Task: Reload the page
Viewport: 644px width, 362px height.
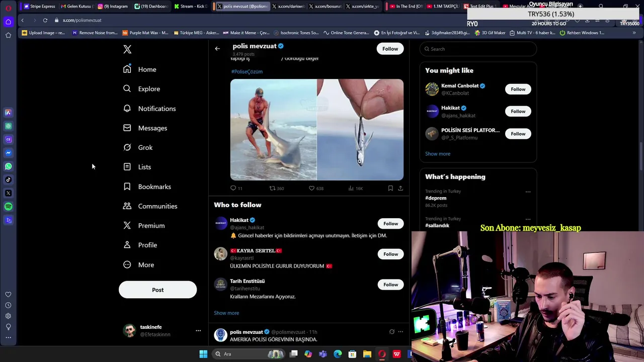Action: click(45, 20)
